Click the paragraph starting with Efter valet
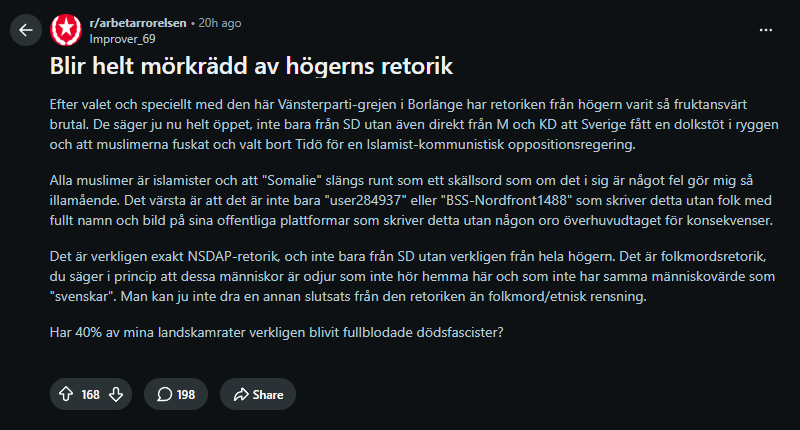The image size is (800, 430). (x=414, y=124)
